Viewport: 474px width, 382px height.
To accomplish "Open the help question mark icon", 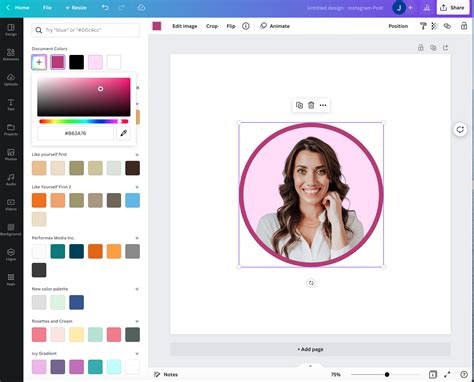I will (463, 375).
